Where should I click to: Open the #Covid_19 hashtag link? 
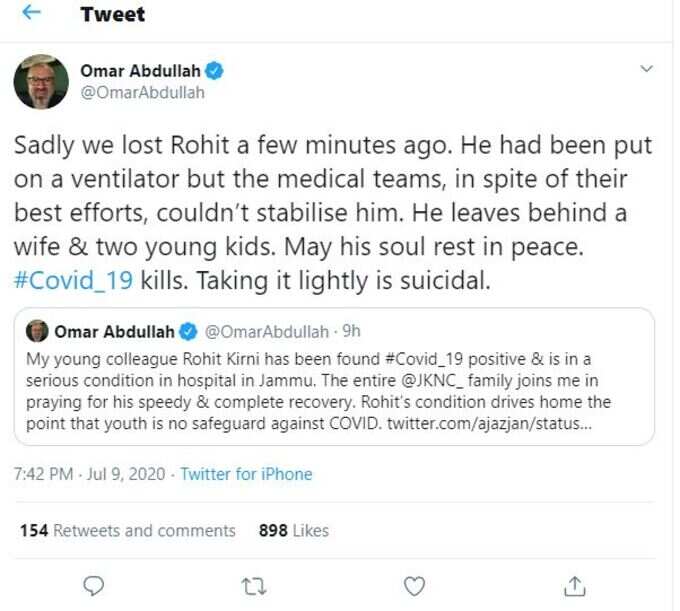click(x=73, y=281)
